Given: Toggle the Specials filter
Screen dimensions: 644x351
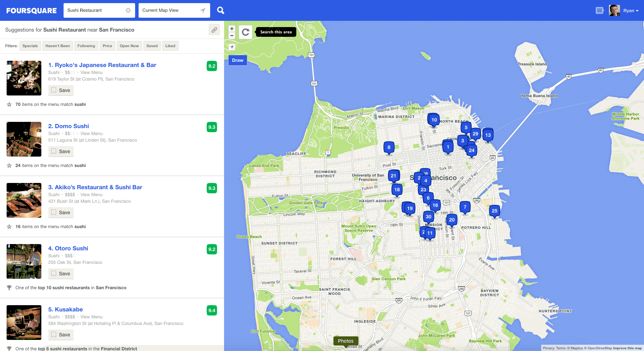Looking at the screenshot, I should pos(30,46).
